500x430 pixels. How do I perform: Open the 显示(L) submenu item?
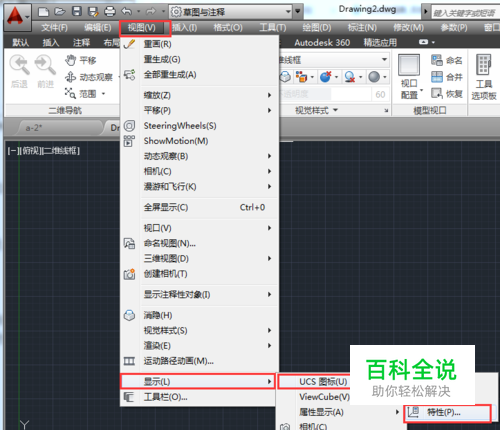[x=198, y=382]
